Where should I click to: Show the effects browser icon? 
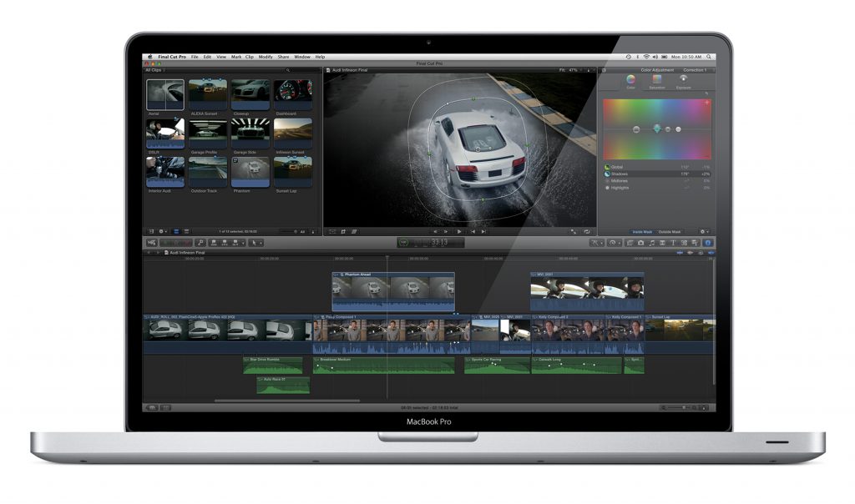[x=630, y=243]
